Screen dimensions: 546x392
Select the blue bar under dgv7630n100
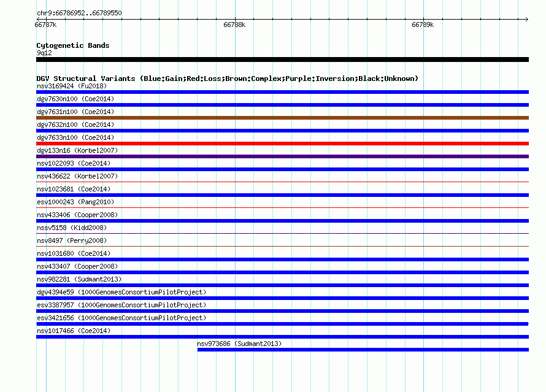[x=282, y=105]
